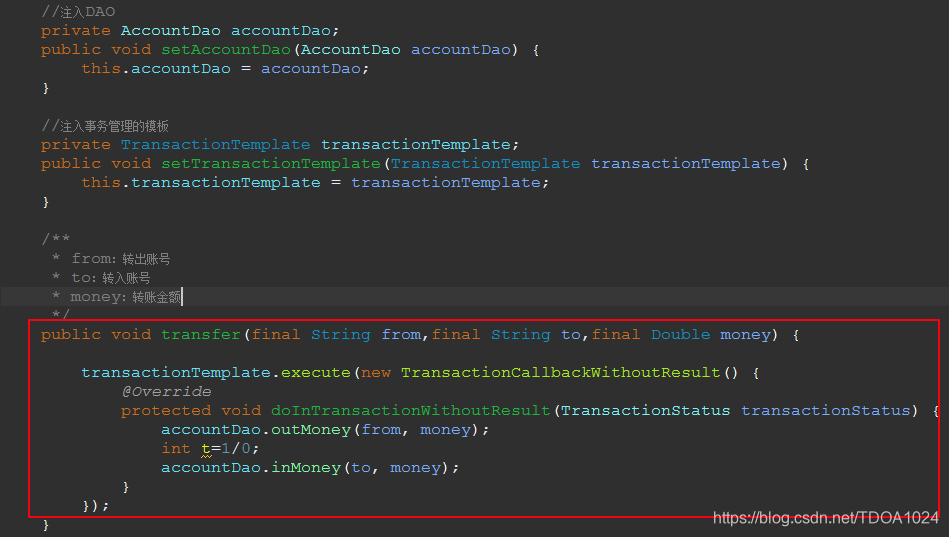Click 'TransactionStatus' parameter type
This screenshot has width=949, height=537.
(x=645, y=410)
